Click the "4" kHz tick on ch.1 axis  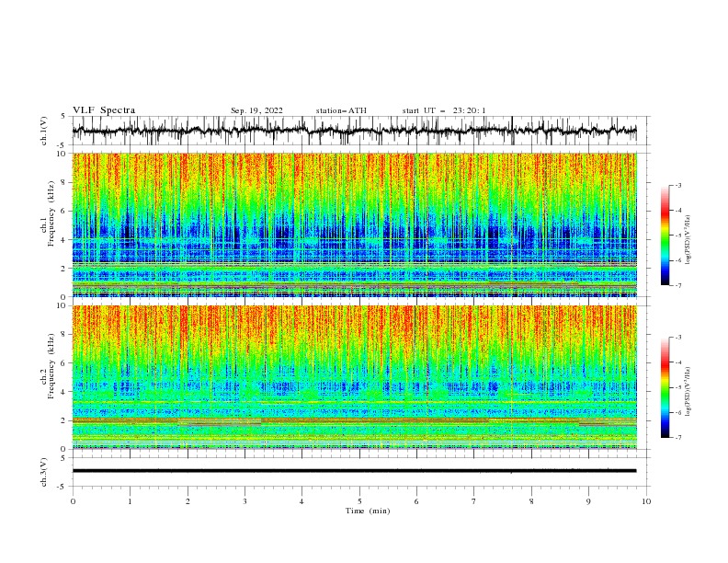[x=64, y=240]
